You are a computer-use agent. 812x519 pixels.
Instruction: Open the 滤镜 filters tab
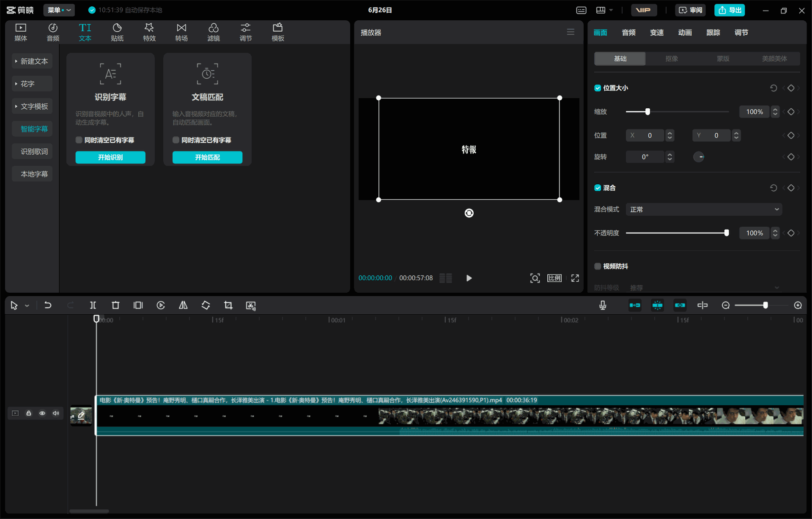pos(214,33)
